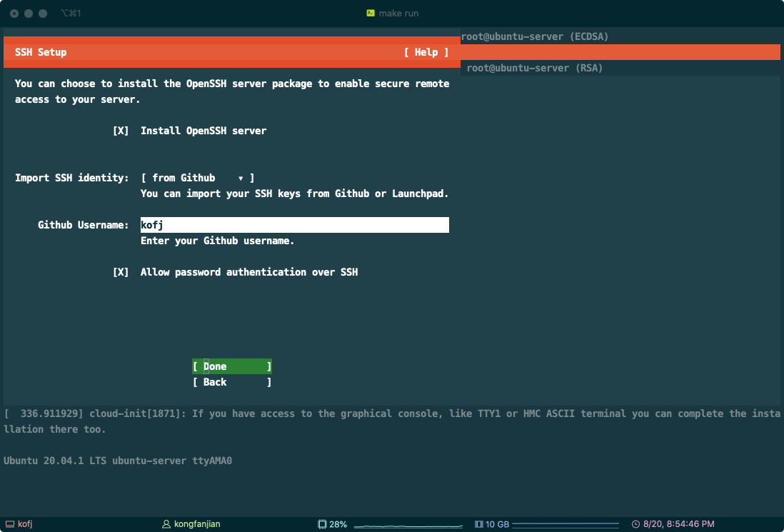Toggle Allow password authentication over SSH checkbox
The width and height of the screenshot is (784, 532).
(121, 272)
